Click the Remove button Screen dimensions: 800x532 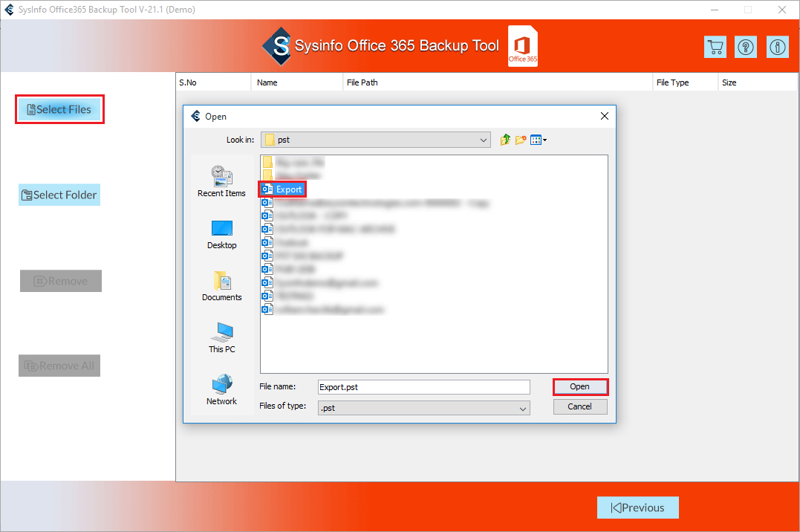coord(61,281)
